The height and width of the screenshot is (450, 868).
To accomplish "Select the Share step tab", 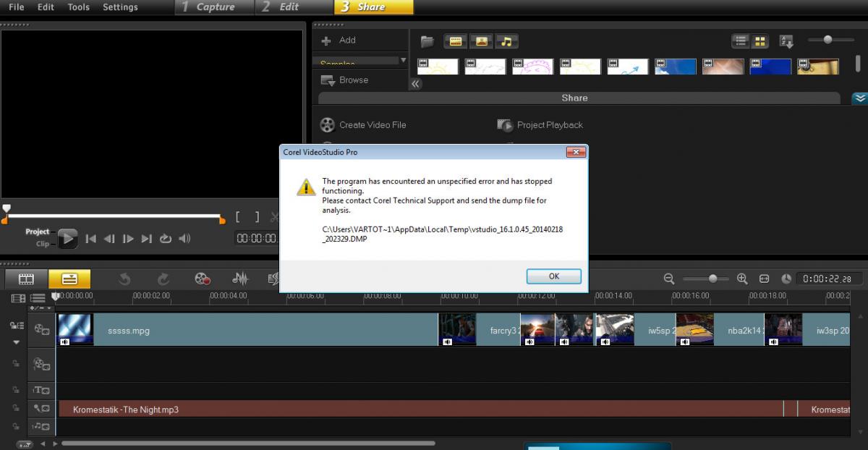I will [373, 7].
